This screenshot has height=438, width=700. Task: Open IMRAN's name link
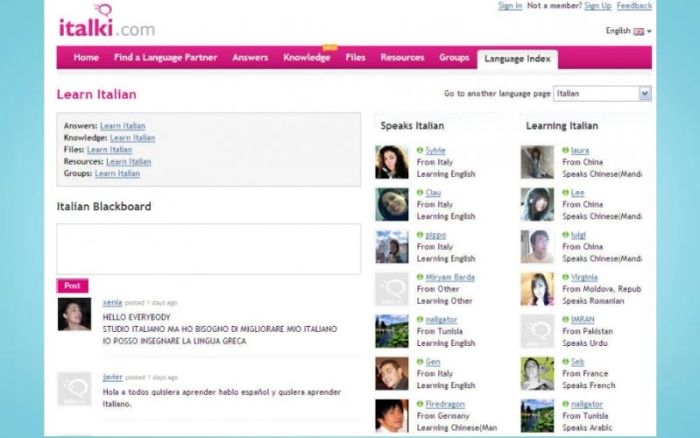point(583,319)
